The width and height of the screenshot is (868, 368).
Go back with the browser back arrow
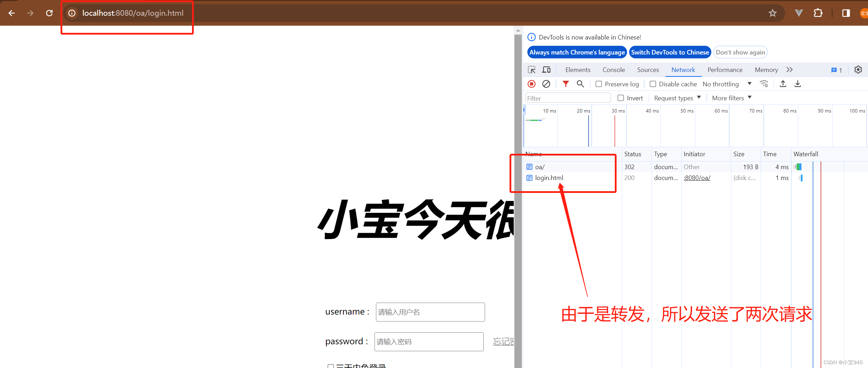click(12, 13)
